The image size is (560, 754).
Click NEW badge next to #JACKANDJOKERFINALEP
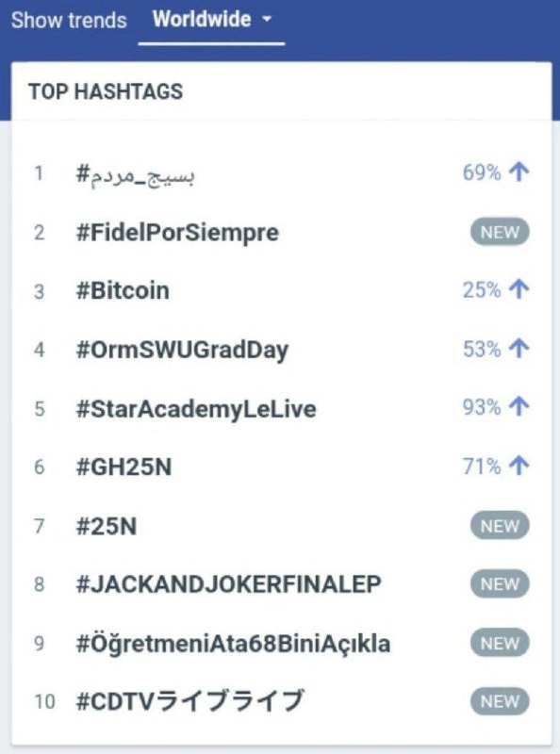(x=500, y=583)
